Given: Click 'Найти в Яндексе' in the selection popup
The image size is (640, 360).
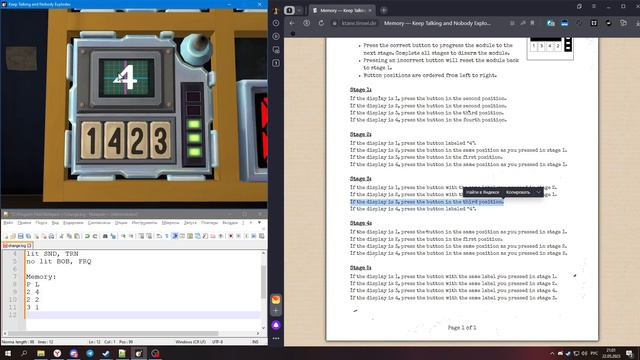Looking at the screenshot, I should click(x=482, y=192).
